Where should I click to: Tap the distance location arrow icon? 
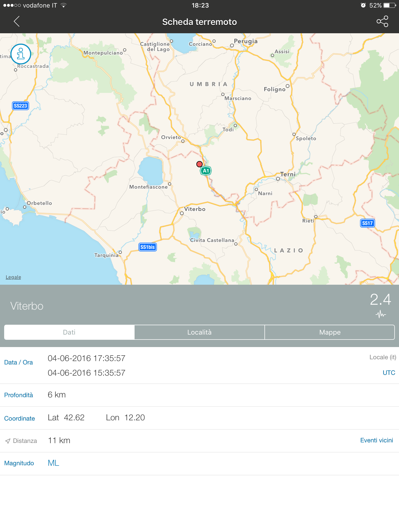click(8, 441)
